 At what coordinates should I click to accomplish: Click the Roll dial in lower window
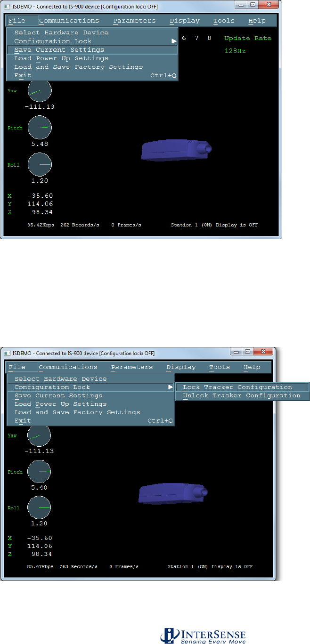pyautogui.click(x=39, y=508)
